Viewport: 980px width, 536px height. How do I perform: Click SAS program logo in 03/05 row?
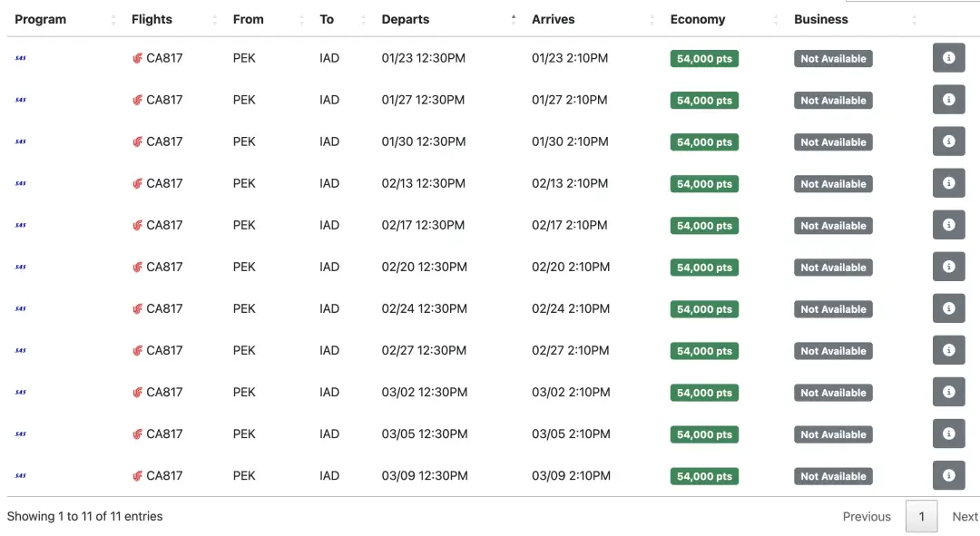(x=21, y=434)
